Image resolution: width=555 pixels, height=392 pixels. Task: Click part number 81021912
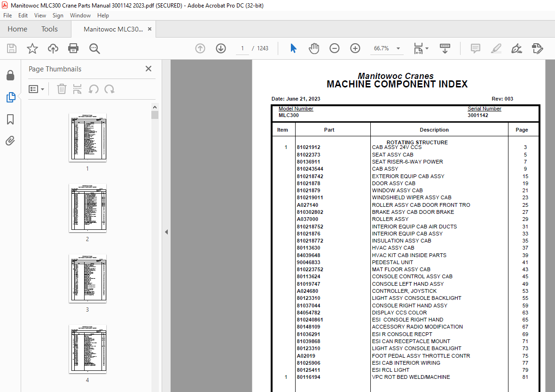[x=308, y=147]
